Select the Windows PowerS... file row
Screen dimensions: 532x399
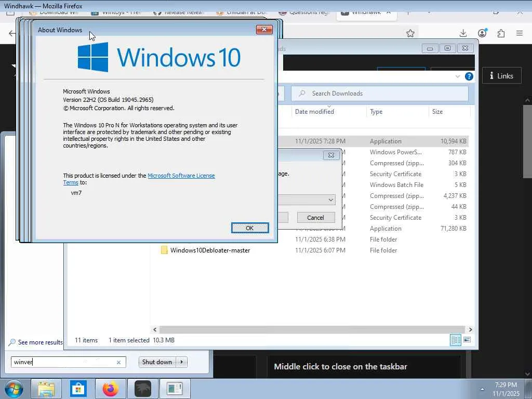(405, 152)
